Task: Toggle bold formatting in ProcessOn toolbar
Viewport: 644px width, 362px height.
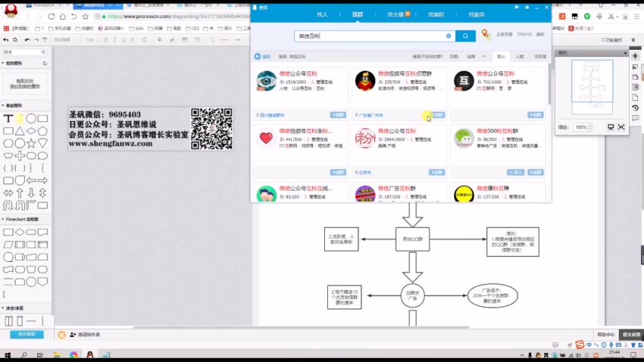Action: click(x=105, y=40)
